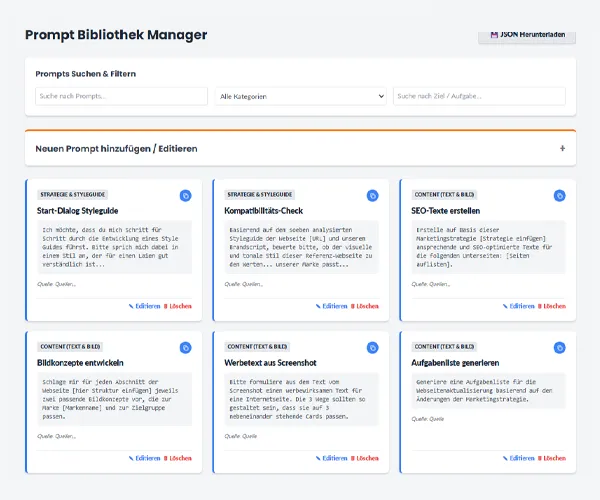Edit the Werbetext aus Screenshot card

pyautogui.click(x=332, y=458)
